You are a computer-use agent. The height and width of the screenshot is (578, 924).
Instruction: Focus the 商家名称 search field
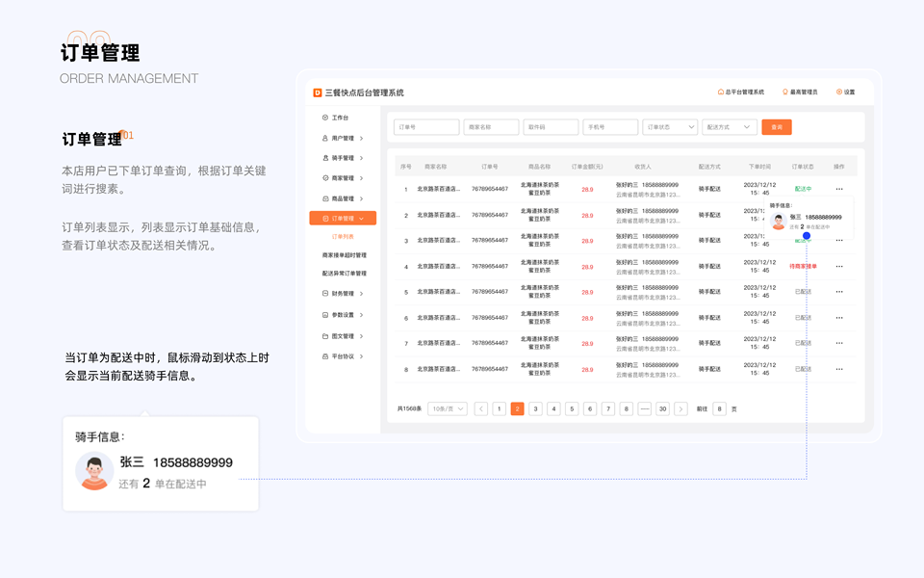pos(492,127)
